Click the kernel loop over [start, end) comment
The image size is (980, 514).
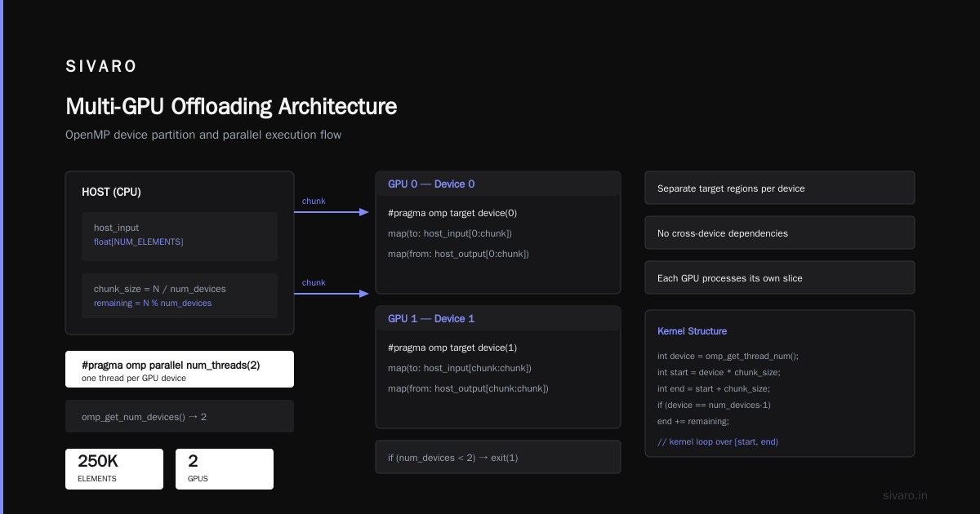point(718,441)
